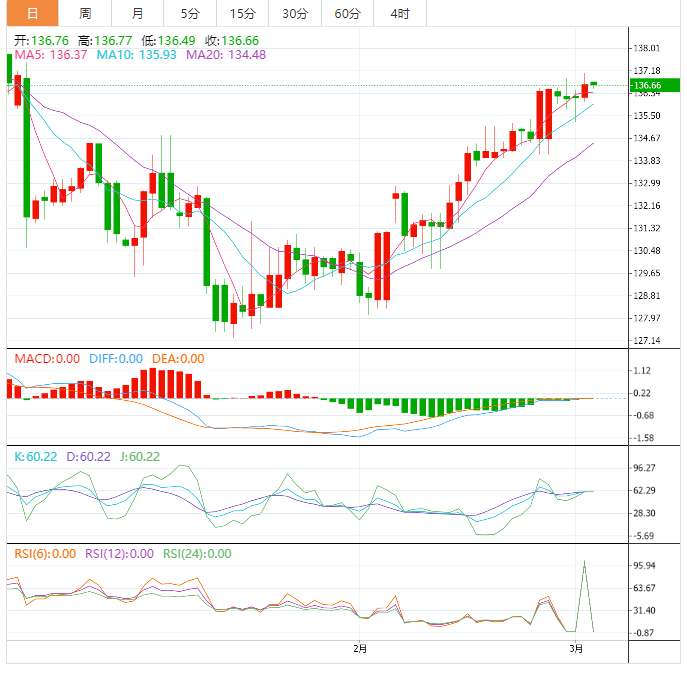Image resolution: width=687 pixels, height=673 pixels.
Task: Select the 15分 interval tab
Action: tap(242, 13)
